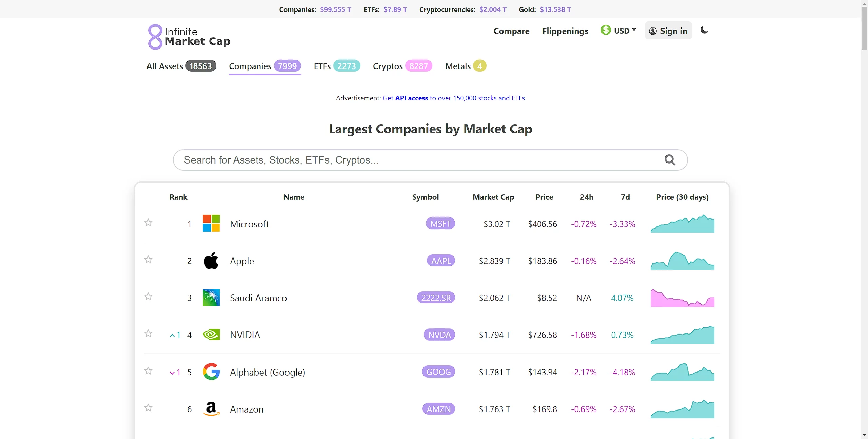Click the Infinite Market Cap logo
Screen dimensions: 868x439
click(x=189, y=37)
